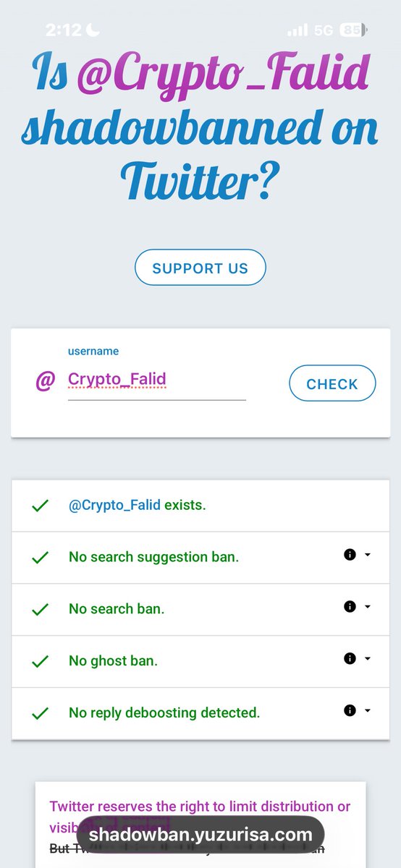Click the SUPPORT US button
This screenshot has width=401, height=868.
(200, 268)
